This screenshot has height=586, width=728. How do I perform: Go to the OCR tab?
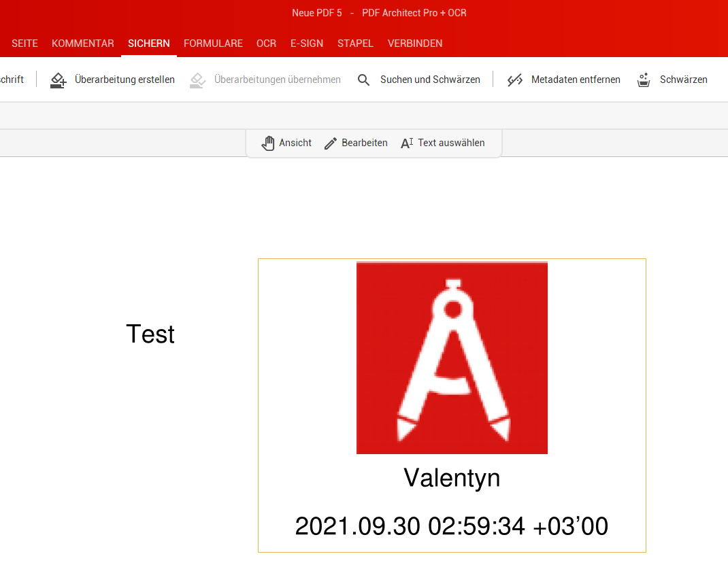[x=266, y=44]
